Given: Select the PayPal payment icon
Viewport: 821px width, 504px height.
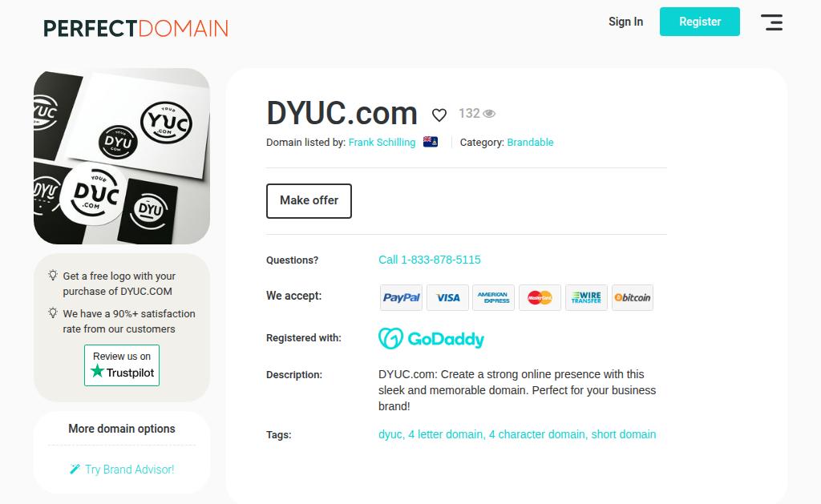Looking at the screenshot, I should tap(401, 298).
